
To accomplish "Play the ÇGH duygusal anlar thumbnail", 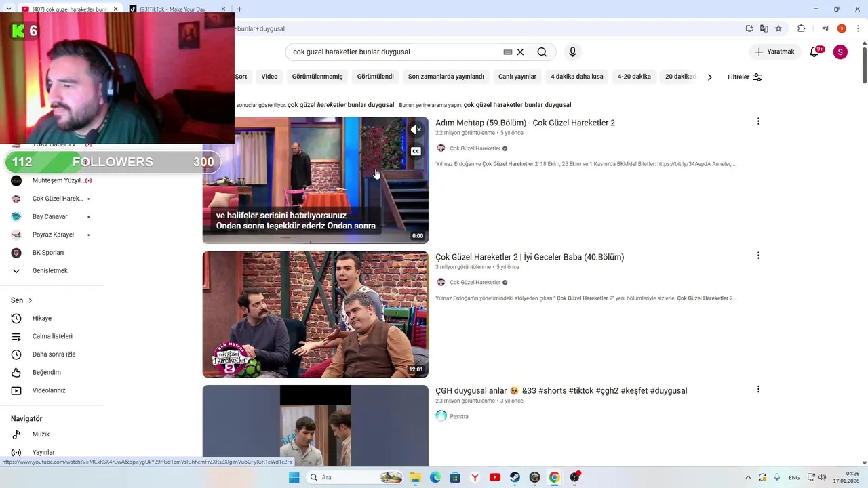I will (315, 426).
